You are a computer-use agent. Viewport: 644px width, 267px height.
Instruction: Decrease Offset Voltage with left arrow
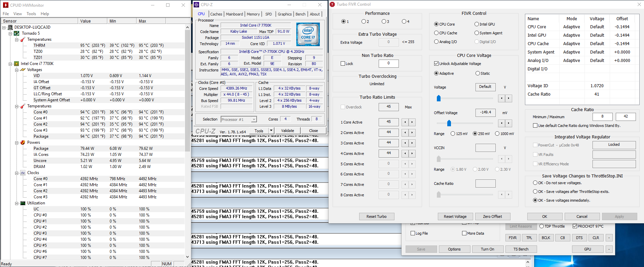point(502,123)
